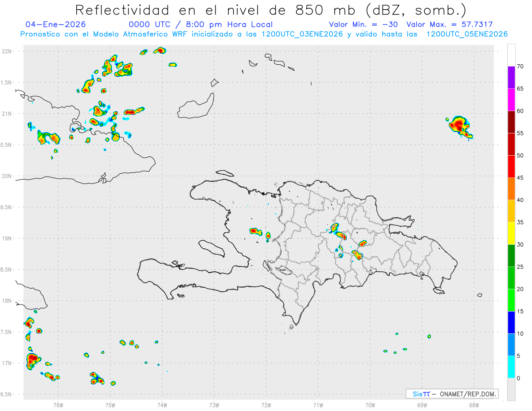Click the colorbar tick label '35'
This screenshot has height=411, width=532.
pos(521,222)
